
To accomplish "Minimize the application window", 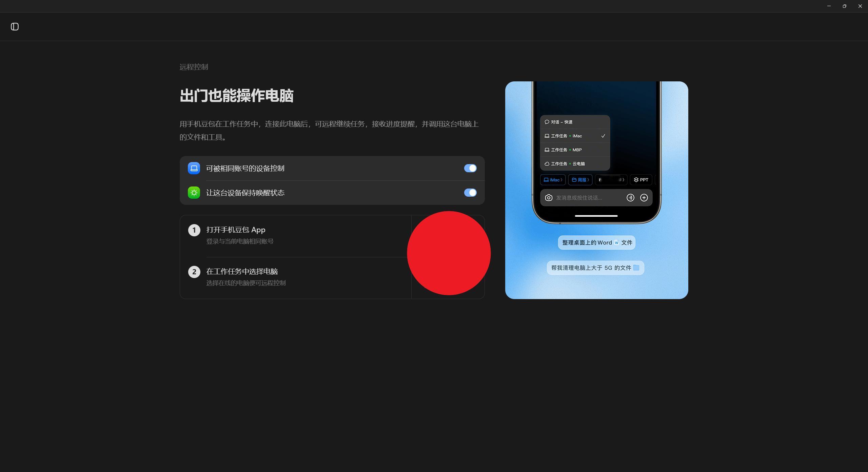I will coord(829,6).
